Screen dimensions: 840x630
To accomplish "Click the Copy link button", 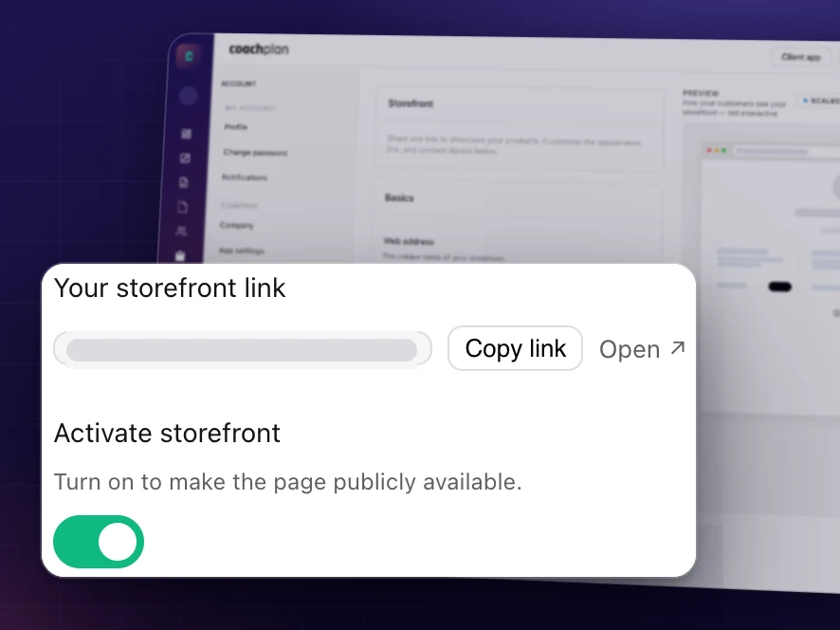I will click(x=515, y=348).
